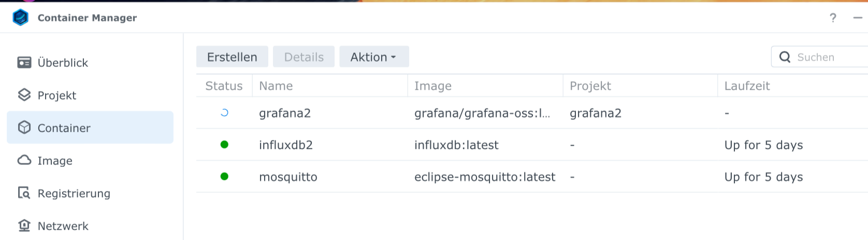
Task: Click the Details button
Action: pyautogui.click(x=304, y=57)
